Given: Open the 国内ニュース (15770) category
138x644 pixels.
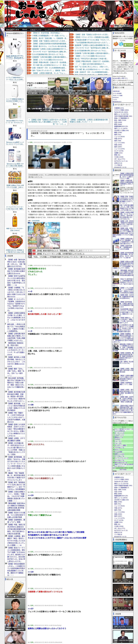Looking at the screenshot, I should click(x=121, y=114).
